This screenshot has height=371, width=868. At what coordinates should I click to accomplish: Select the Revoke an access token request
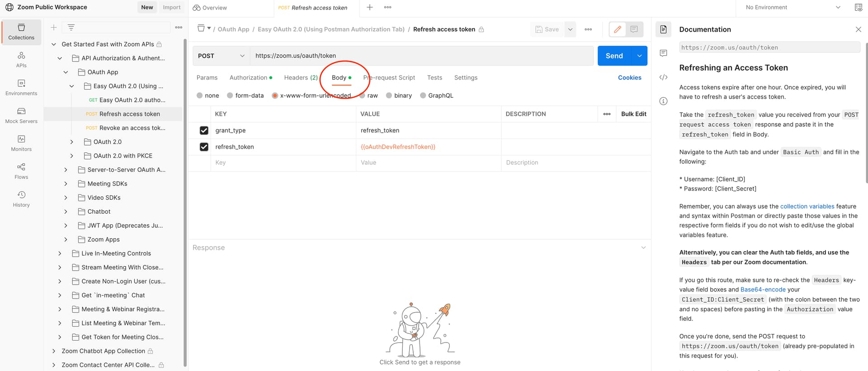tap(127, 128)
